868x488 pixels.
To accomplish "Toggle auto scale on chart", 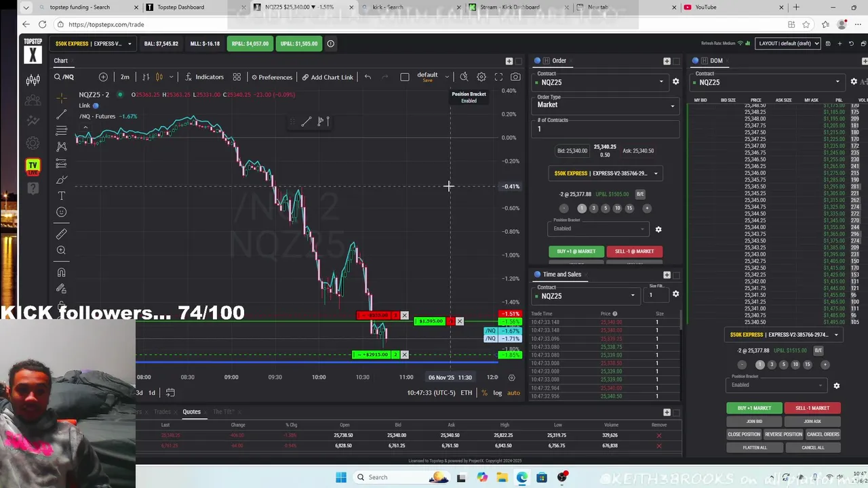I will [513, 393].
